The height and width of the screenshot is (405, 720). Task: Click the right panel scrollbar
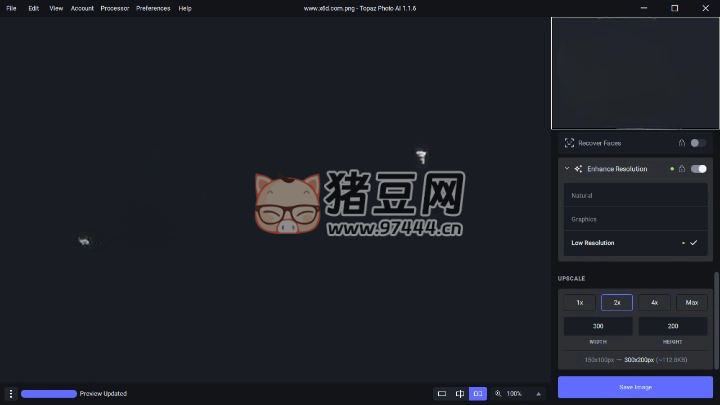click(x=716, y=320)
